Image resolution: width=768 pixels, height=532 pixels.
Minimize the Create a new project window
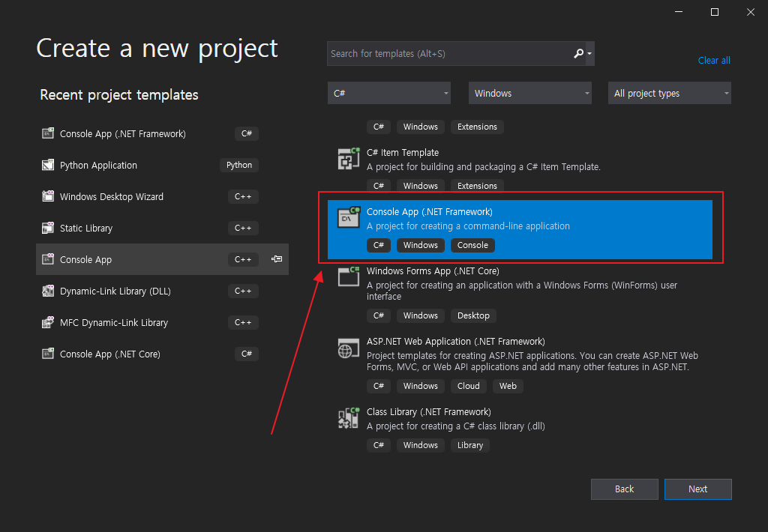click(x=678, y=12)
